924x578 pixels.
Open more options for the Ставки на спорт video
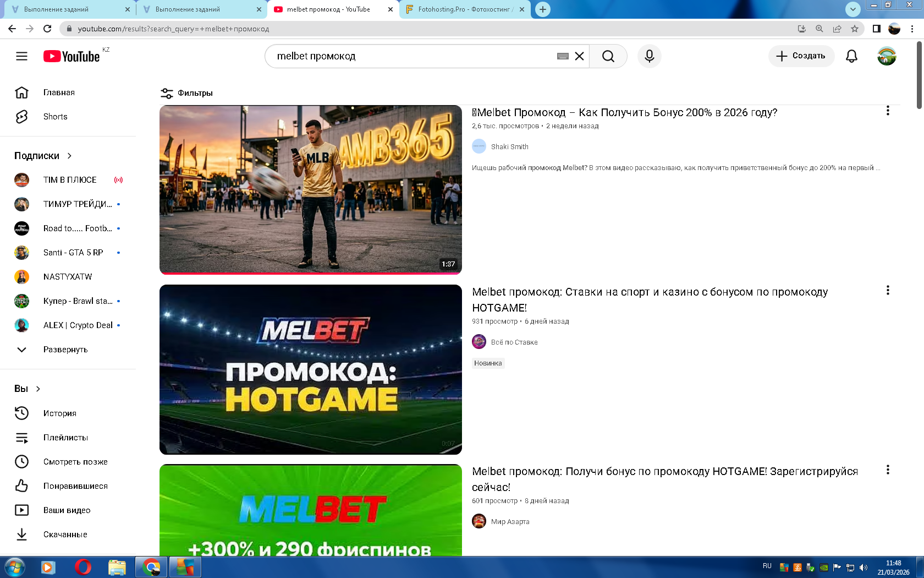point(888,290)
